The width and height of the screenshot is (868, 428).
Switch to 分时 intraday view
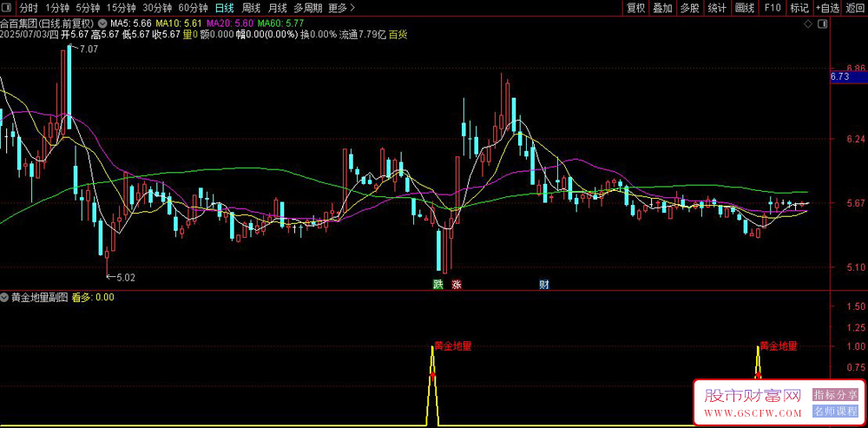[x=30, y=8]
